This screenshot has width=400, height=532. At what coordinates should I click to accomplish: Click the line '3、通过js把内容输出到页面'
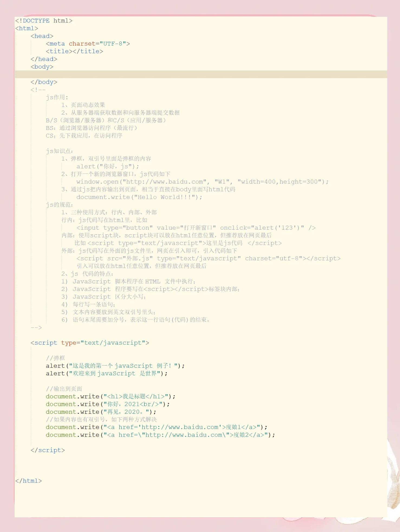click(x=148, y=189)
